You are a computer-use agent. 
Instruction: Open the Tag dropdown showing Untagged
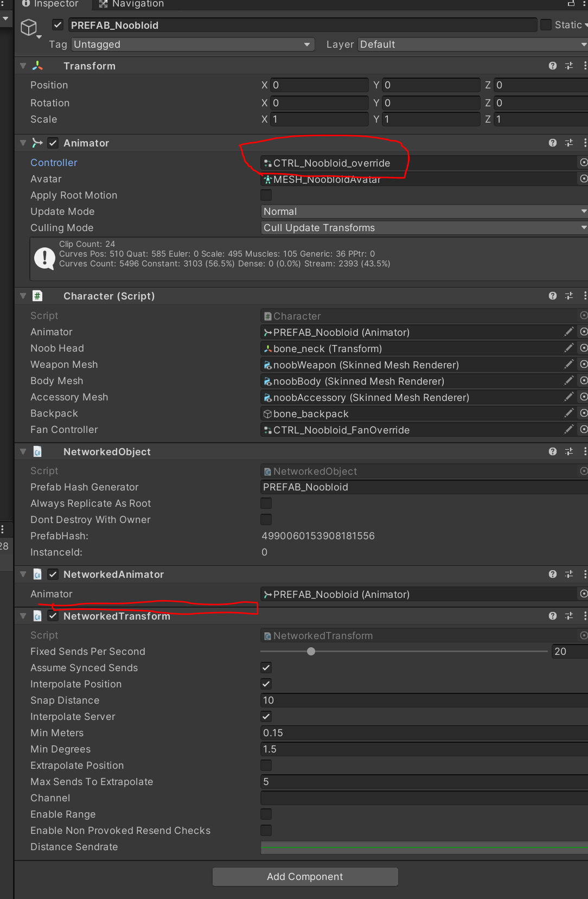point(193,44)
